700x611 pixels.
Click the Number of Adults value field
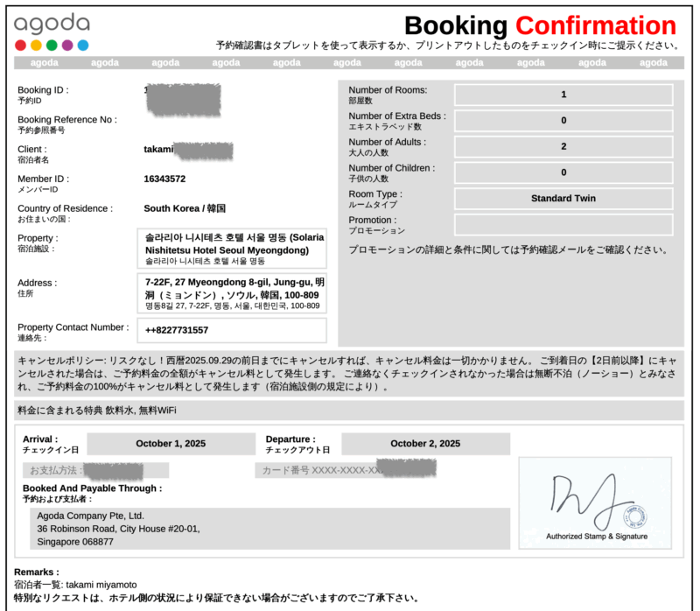coord(563,146)
